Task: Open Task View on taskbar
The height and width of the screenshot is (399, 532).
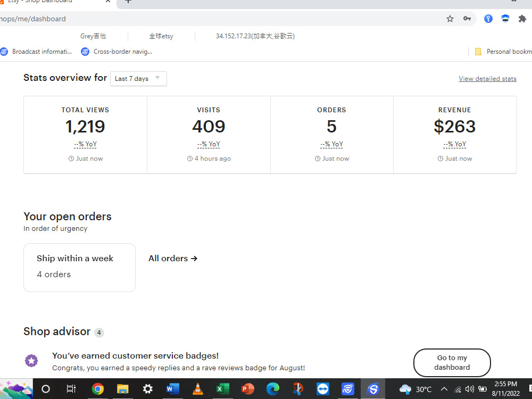Action: click(71, 389)
